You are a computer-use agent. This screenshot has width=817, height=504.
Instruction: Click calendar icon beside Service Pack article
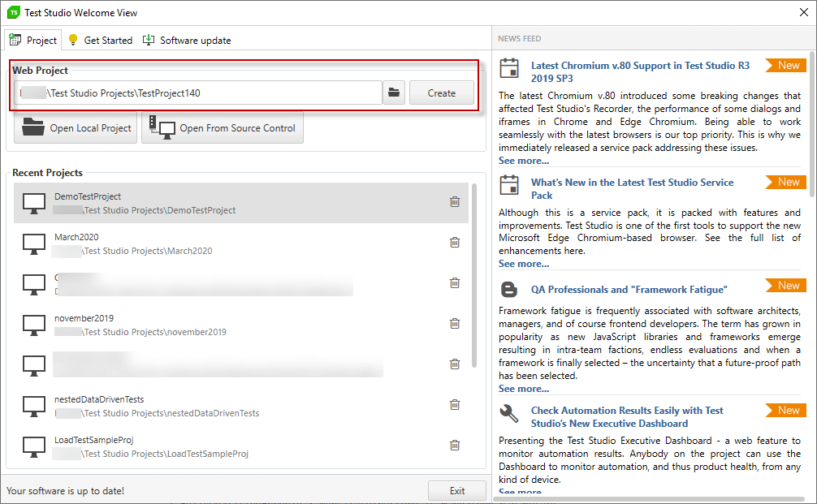509,185
